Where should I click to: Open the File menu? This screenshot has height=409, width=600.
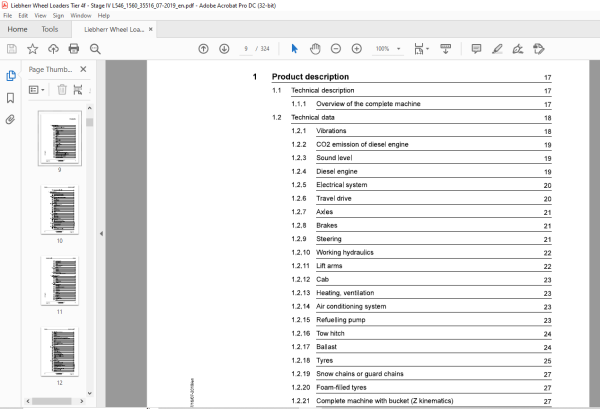coord(8,16)
